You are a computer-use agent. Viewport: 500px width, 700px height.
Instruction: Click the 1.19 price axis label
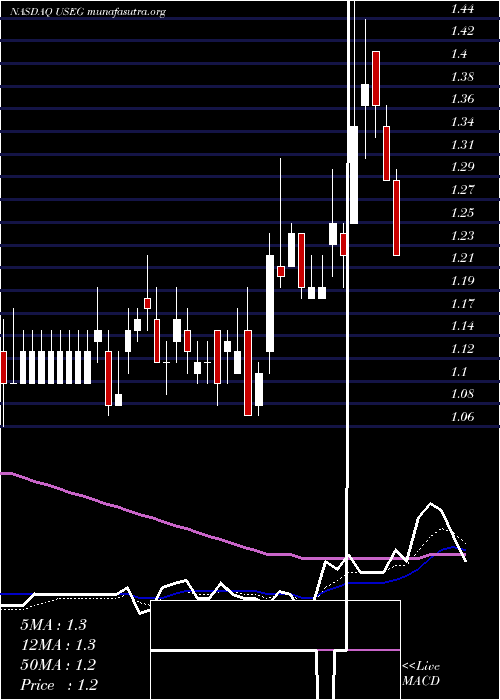(x=462, y=280)
